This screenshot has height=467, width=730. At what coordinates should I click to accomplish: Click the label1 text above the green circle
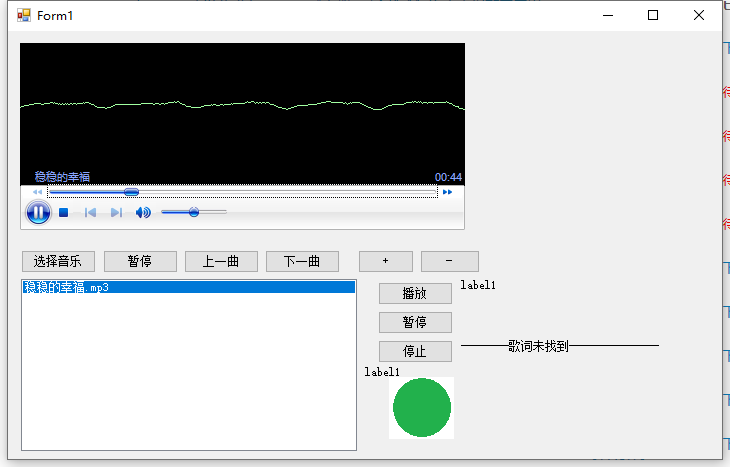click(382, 372)
